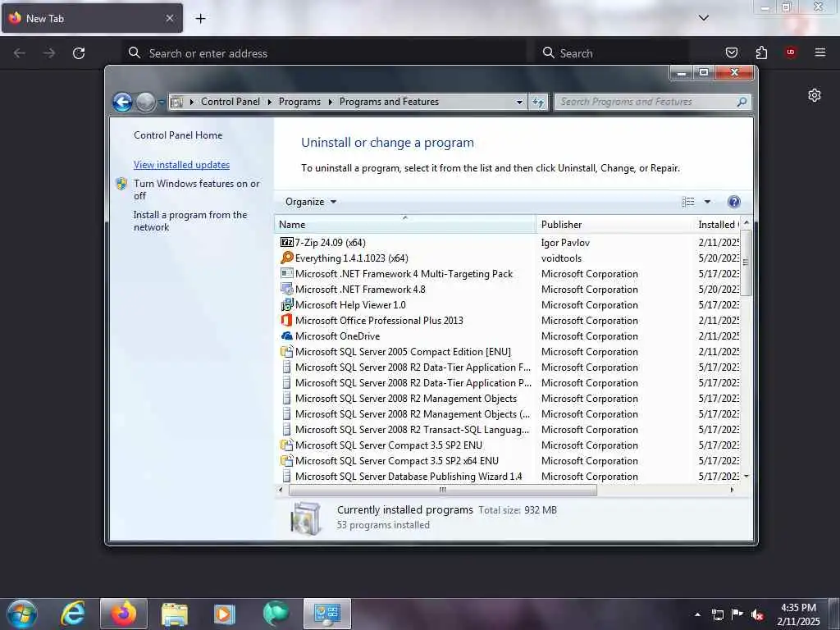840x630 pixels.
Task: Click the shield icon beside Windows features
Action: click(x=121, y=184)
